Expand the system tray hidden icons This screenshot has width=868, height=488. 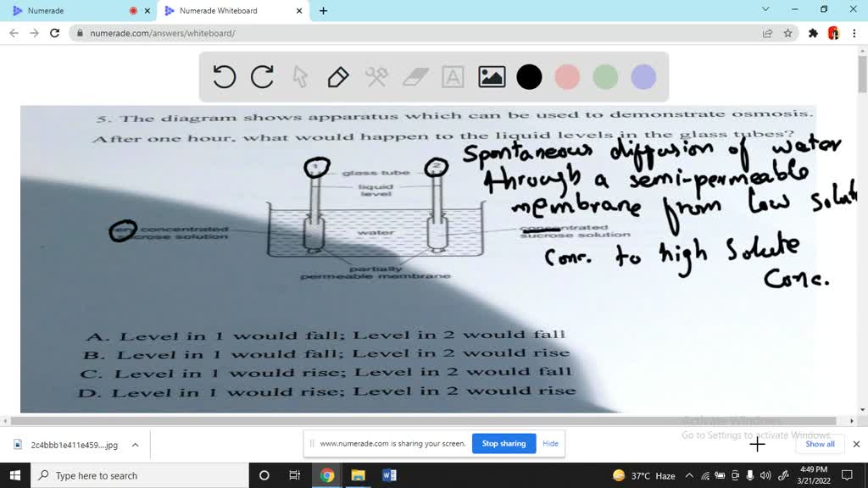[x=688, y=475]
